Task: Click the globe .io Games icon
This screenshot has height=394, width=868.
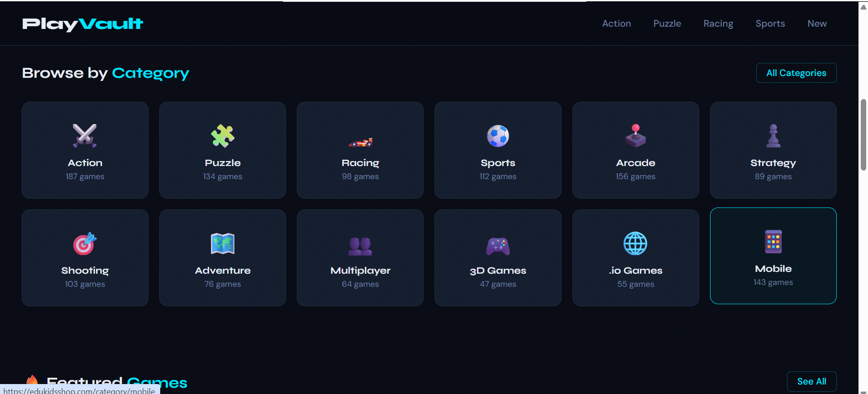Action: [x=635, y=244]
